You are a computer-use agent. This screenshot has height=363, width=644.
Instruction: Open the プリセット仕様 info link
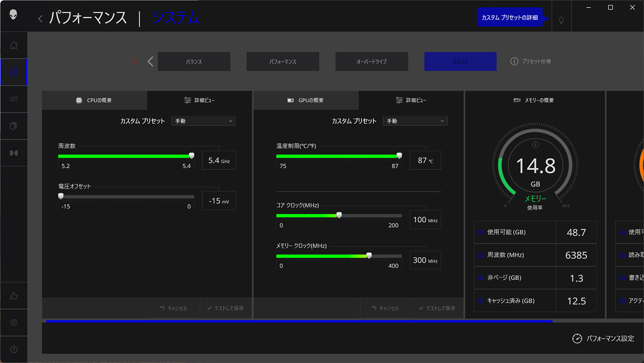pyautogui.click(x=531, y=61)
